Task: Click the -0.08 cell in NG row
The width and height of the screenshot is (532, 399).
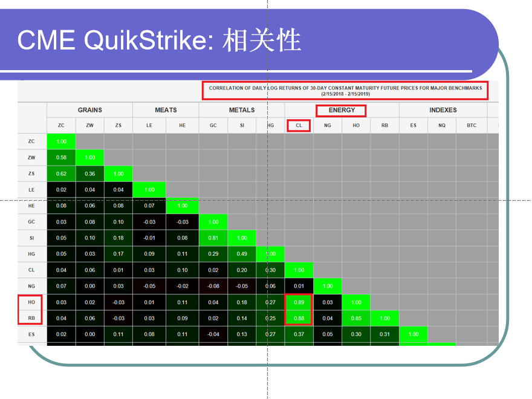Action: pos(213,286)
